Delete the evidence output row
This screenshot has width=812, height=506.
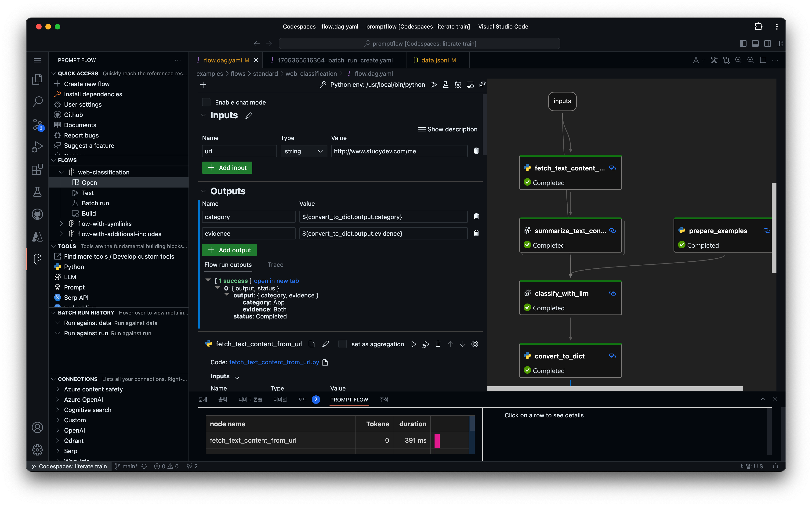(476, 233)
